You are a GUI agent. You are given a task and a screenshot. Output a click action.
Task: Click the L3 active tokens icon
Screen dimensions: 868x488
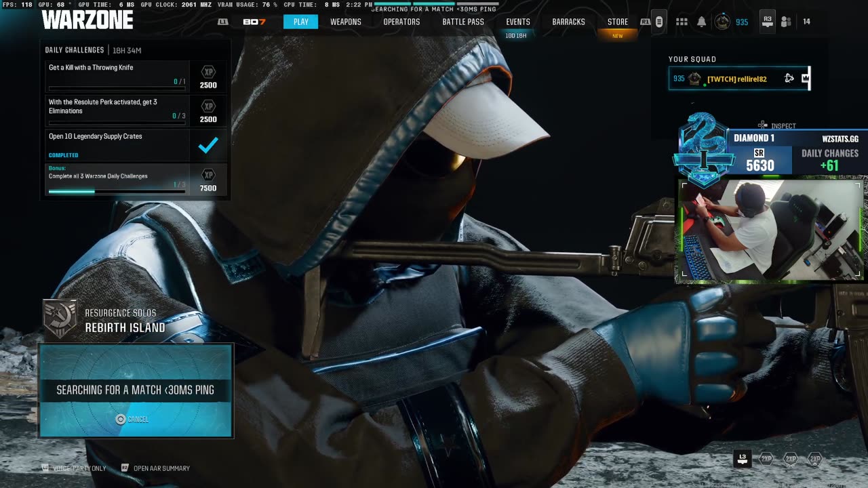(743, 460)
